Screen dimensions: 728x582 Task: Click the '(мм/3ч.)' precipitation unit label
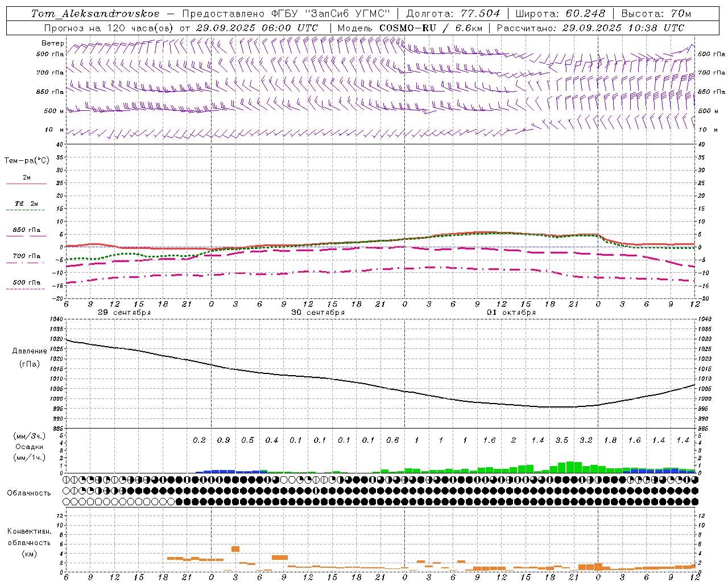pyautogui.click(x=29, y=436)
